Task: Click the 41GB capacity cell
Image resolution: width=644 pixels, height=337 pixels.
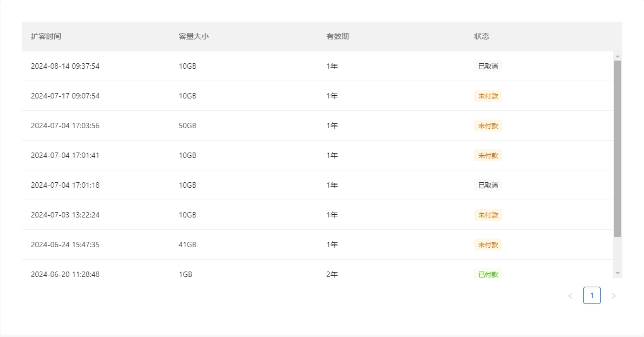Action: click(187, 245)
